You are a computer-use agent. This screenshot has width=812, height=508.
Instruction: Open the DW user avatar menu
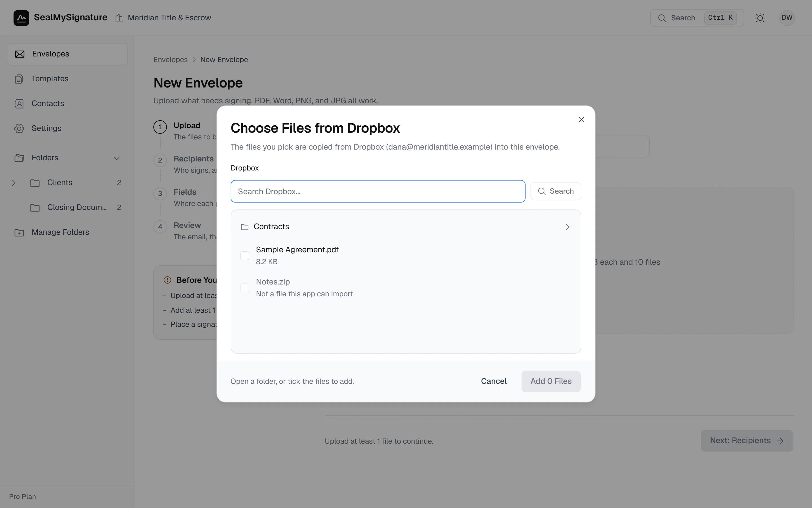point(787,18)
